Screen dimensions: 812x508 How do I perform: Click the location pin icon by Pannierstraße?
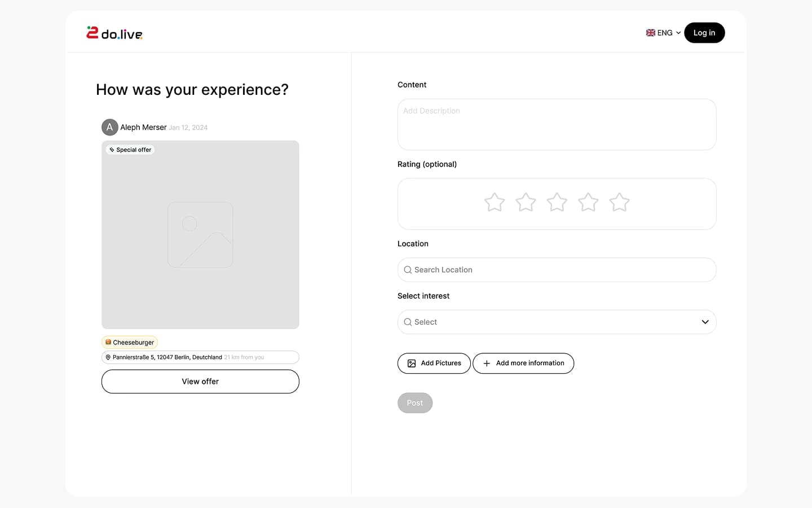pyautogui.click(x=108, y=357)
